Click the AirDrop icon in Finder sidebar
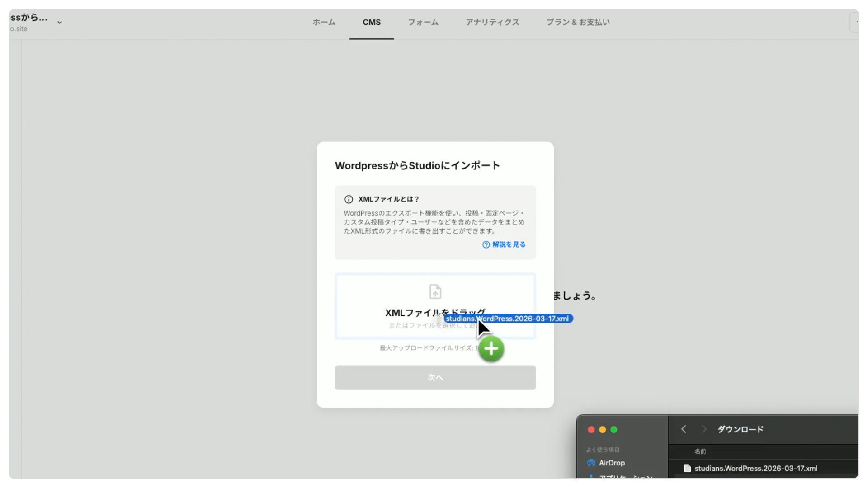 591,463
